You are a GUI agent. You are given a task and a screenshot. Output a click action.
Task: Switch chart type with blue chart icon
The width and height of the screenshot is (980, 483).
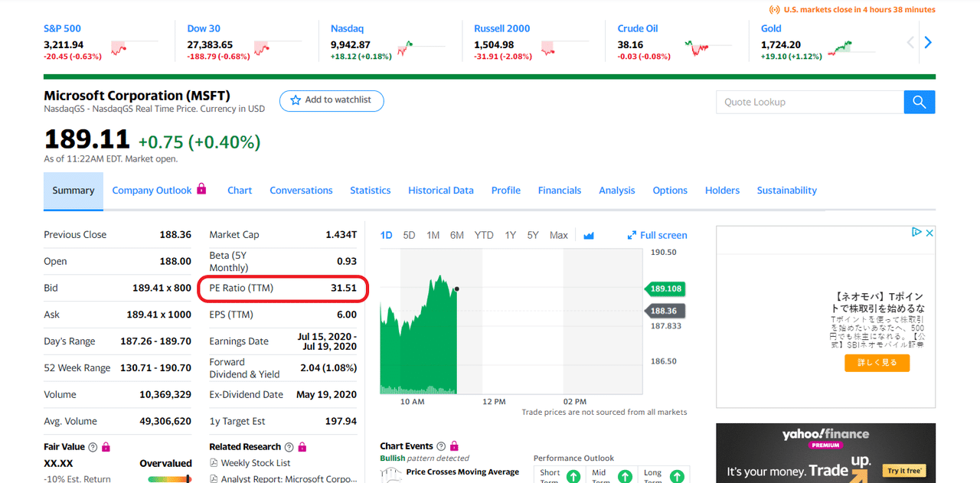589,236
